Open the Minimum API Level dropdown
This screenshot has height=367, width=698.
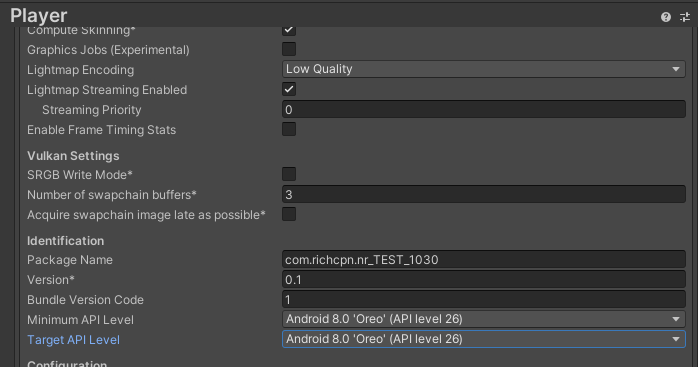click(484, 319)
